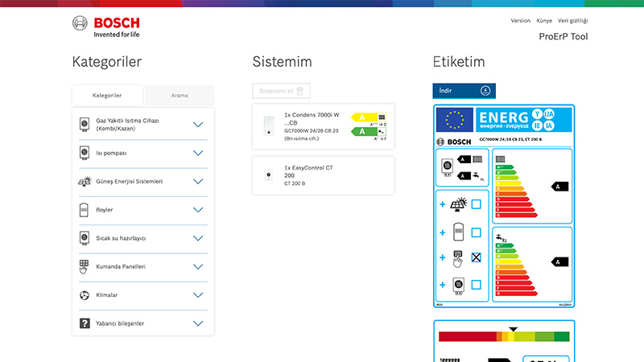The image size is (644, 362).
Task: Click the EasyControl CT 200 thumbnail
Action: pyautogui.click(x=269, y=175)
